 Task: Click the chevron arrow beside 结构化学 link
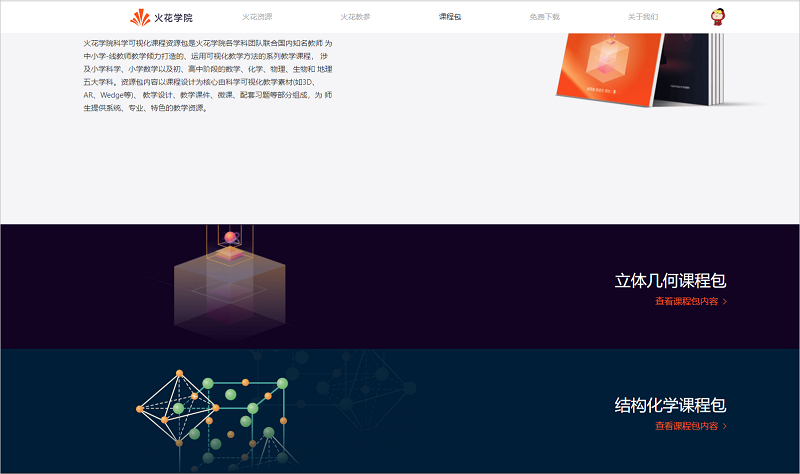[x=724, y=427]
